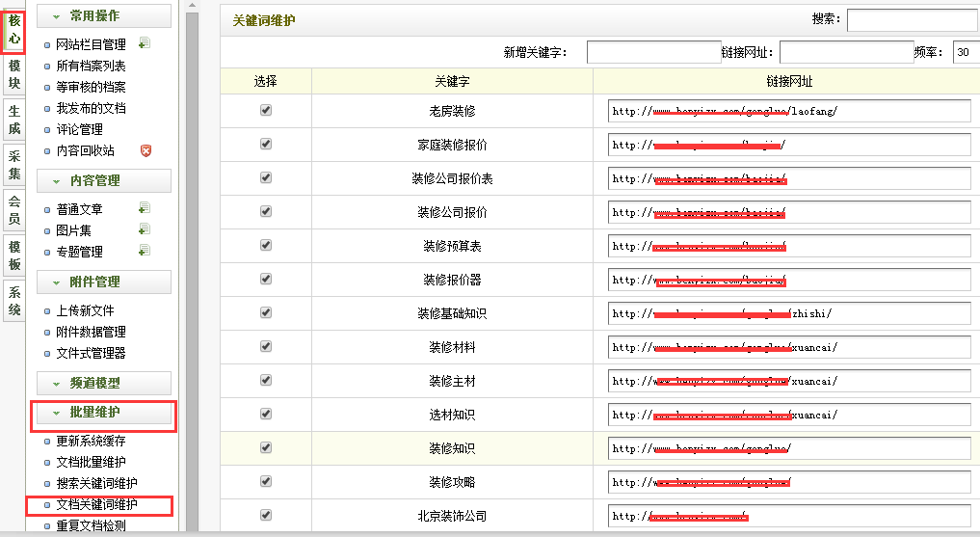Toggle the 选材知识 checkbox
Viewport: 980px width, 537px height.
click(x=266, y=414)
